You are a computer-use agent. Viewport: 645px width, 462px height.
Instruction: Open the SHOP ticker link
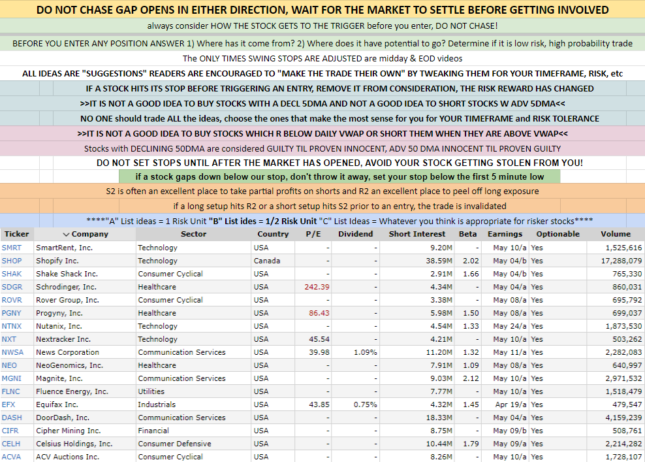12,261
